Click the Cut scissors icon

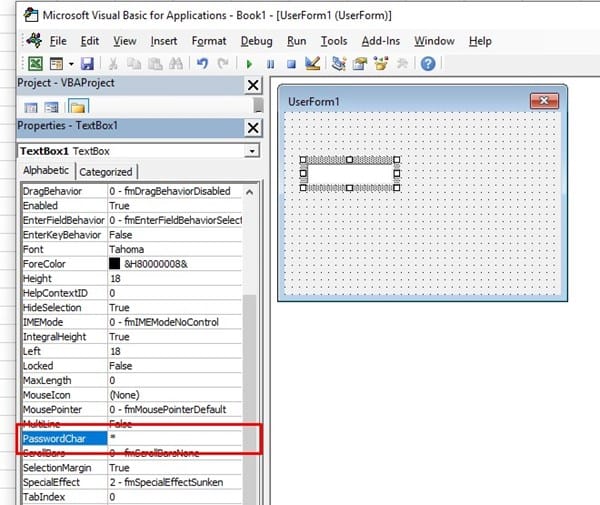pos(112,64)
